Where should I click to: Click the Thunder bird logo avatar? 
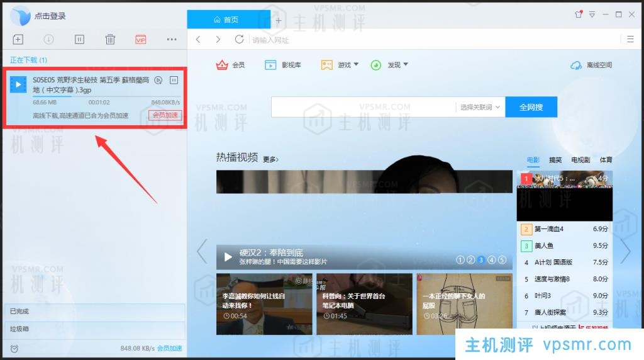point(20,16)
